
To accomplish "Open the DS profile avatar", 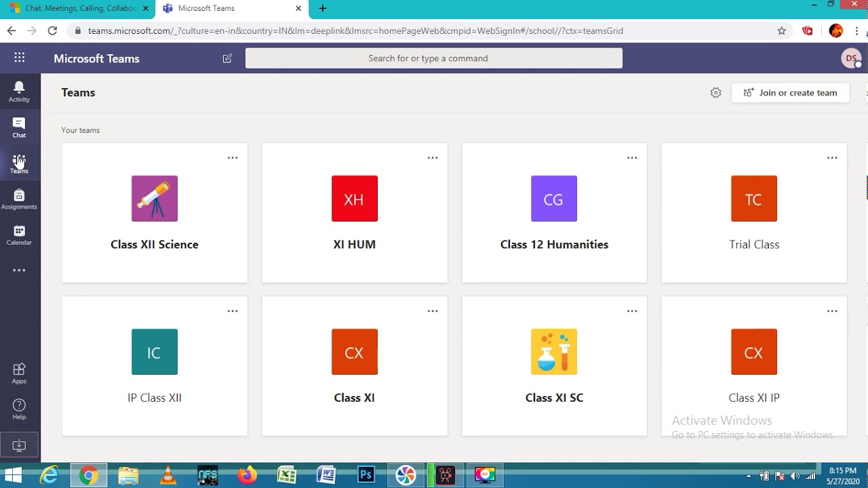I will (x=850, y=58).
